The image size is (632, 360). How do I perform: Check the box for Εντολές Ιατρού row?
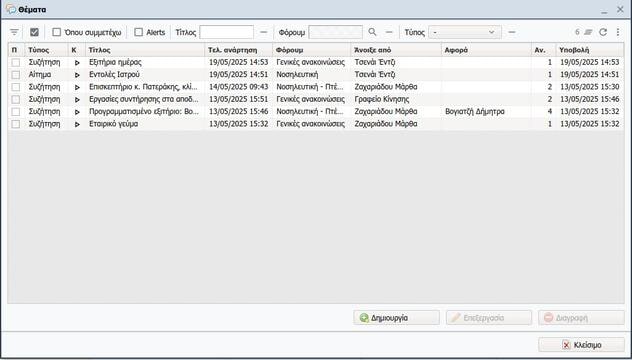[16, 75]
